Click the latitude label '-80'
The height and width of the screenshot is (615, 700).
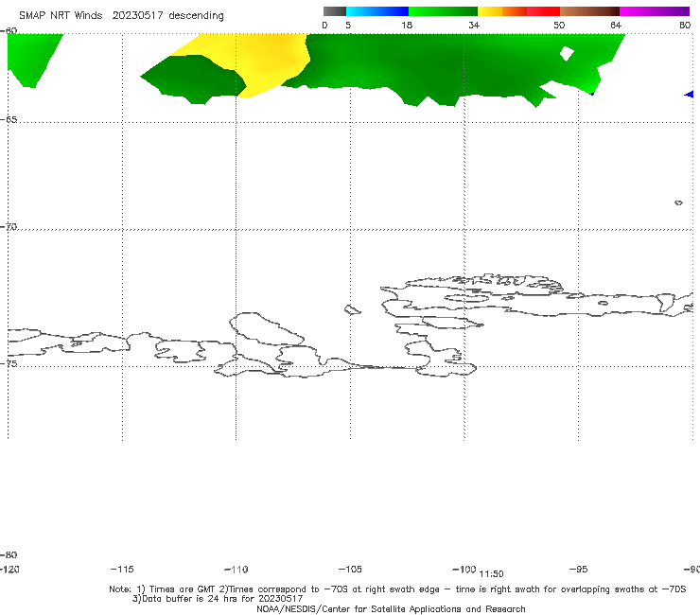(x=9, y=554)
